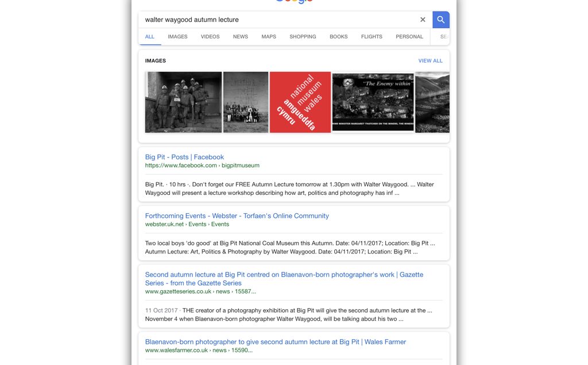This screenshot has width=588, height=365.
Task: Go to the Maps tab
Action: [269, 37]
